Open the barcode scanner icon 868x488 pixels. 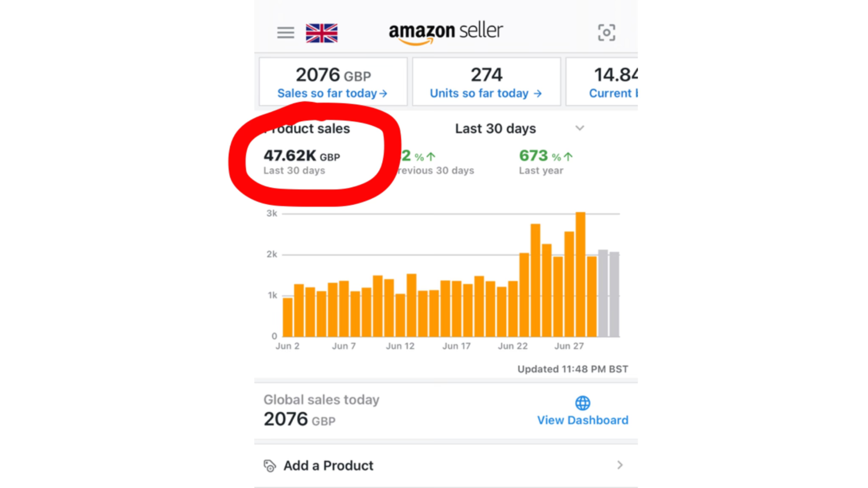pyautogui.click(x=606, y=33)
